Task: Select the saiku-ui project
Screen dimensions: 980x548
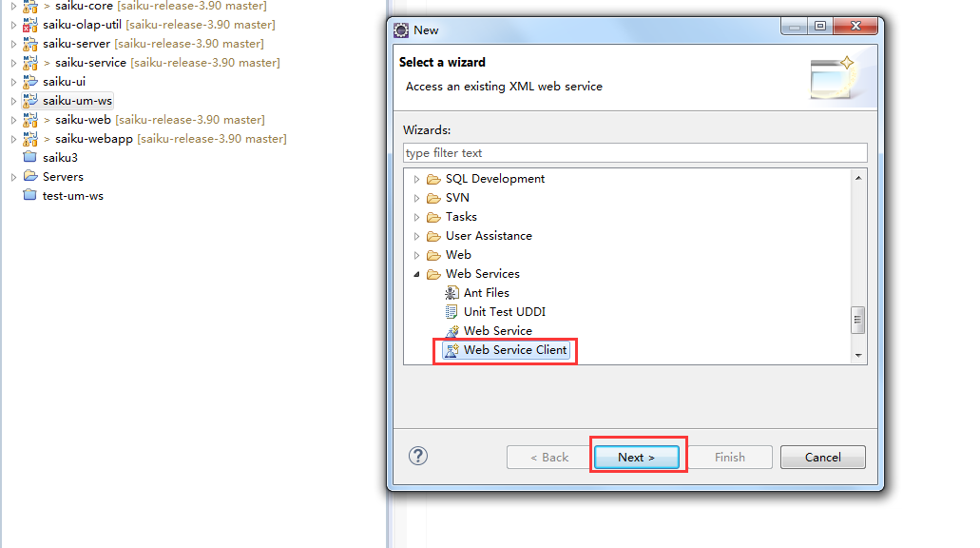Action: click(x=64, y=82)
